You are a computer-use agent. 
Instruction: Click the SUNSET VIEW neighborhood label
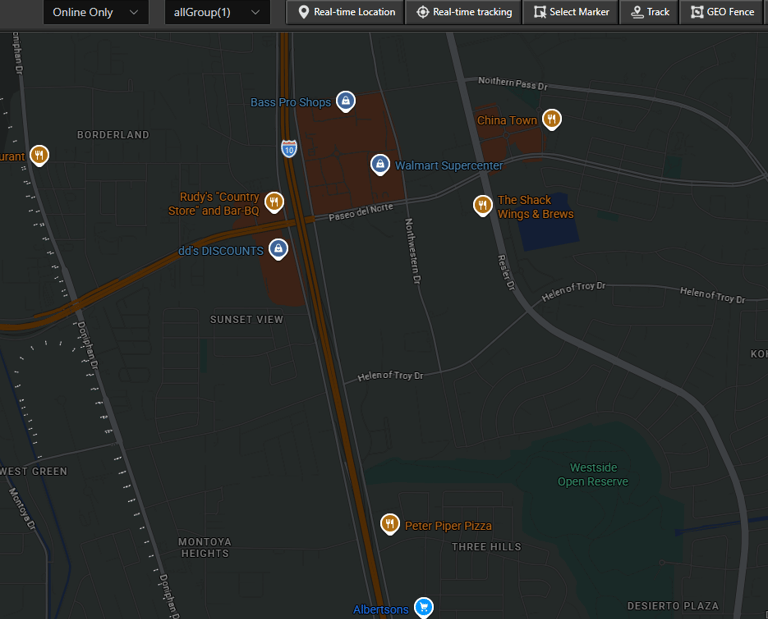pyautogui.click(x=246, y=320)
